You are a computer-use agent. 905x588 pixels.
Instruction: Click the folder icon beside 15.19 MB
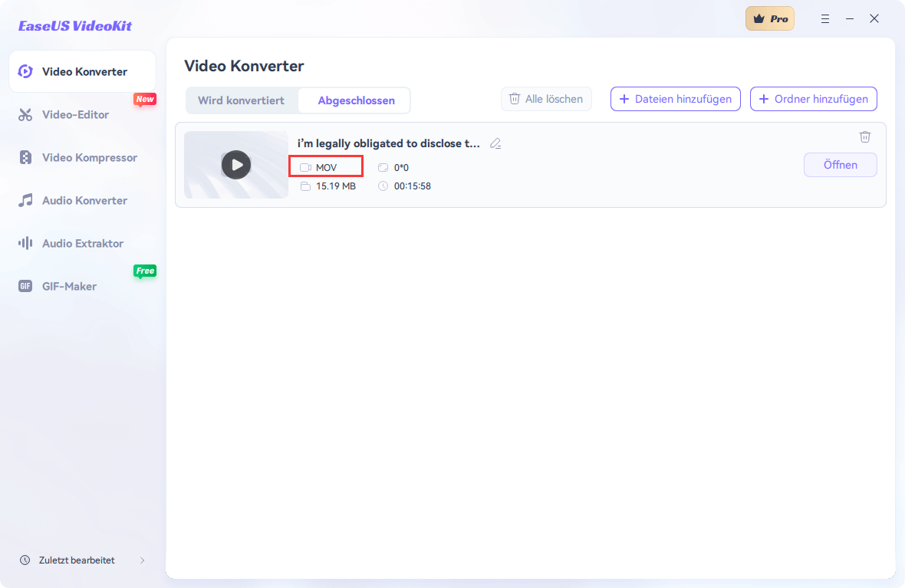(305, 186)
